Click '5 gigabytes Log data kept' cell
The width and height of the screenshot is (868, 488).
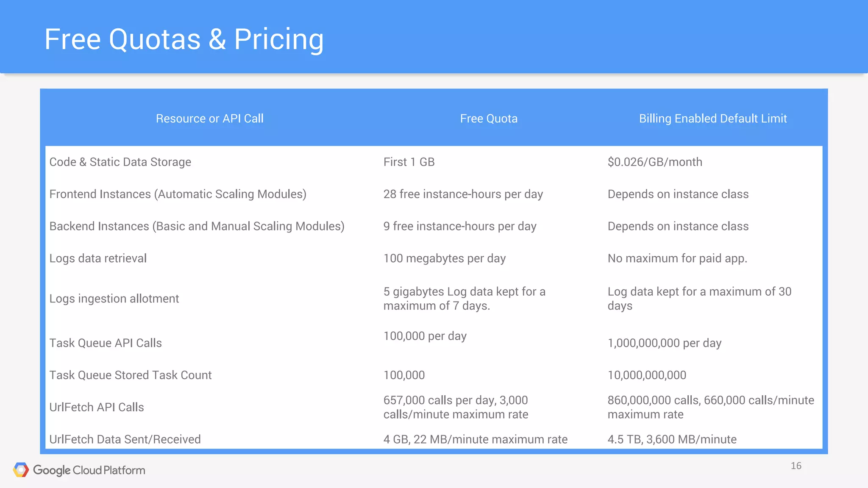[x=465, y=299]
